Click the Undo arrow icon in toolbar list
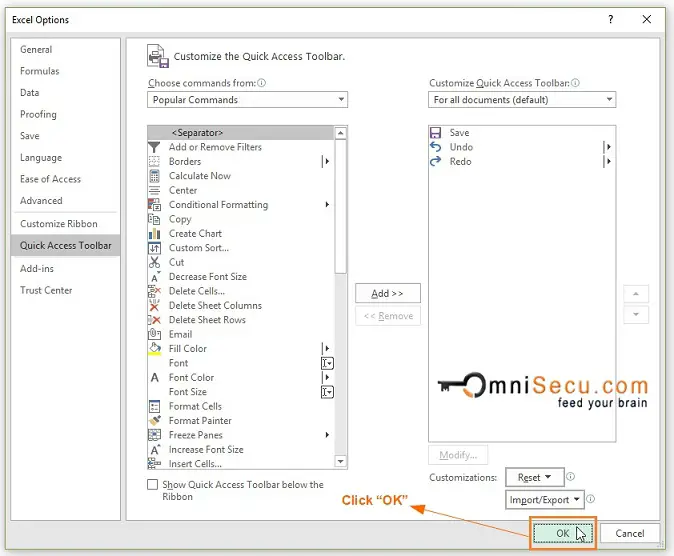 pos(435,147)
